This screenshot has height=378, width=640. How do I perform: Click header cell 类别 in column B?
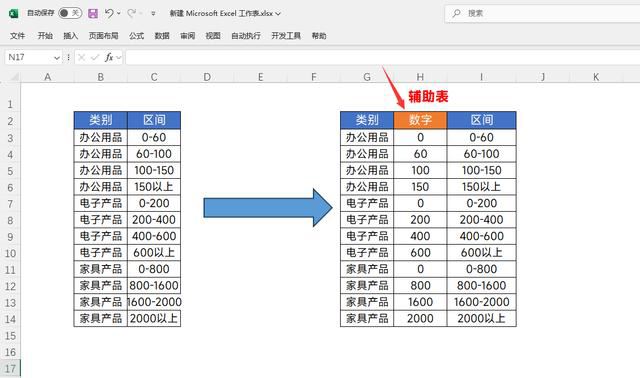click(x=100, y=120)
